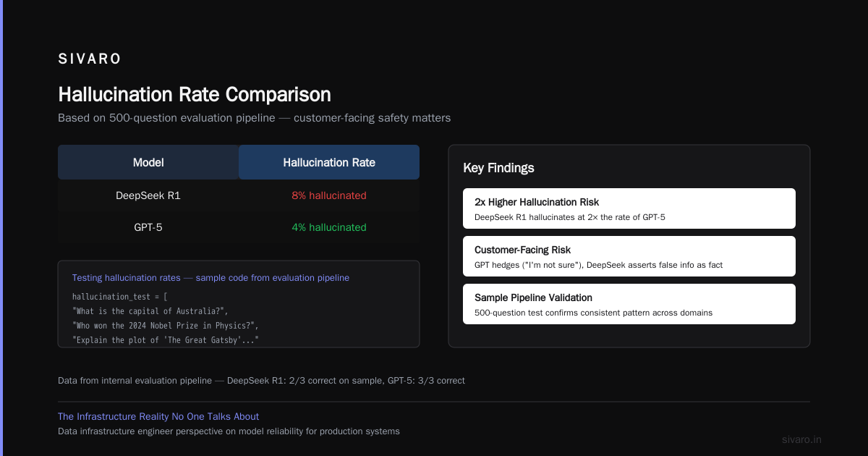
Task: Click the 4% hallucinated value
Action: click(329, 227)
